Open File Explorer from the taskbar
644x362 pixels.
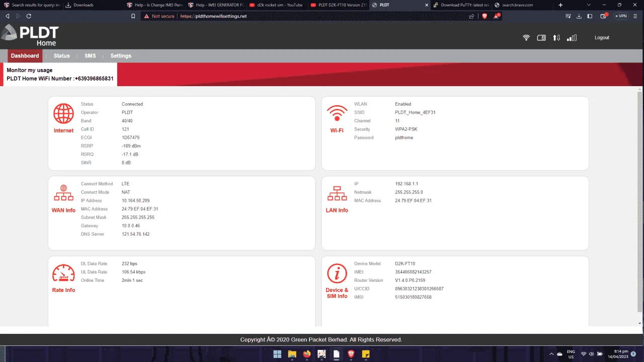tap(292, 354)
